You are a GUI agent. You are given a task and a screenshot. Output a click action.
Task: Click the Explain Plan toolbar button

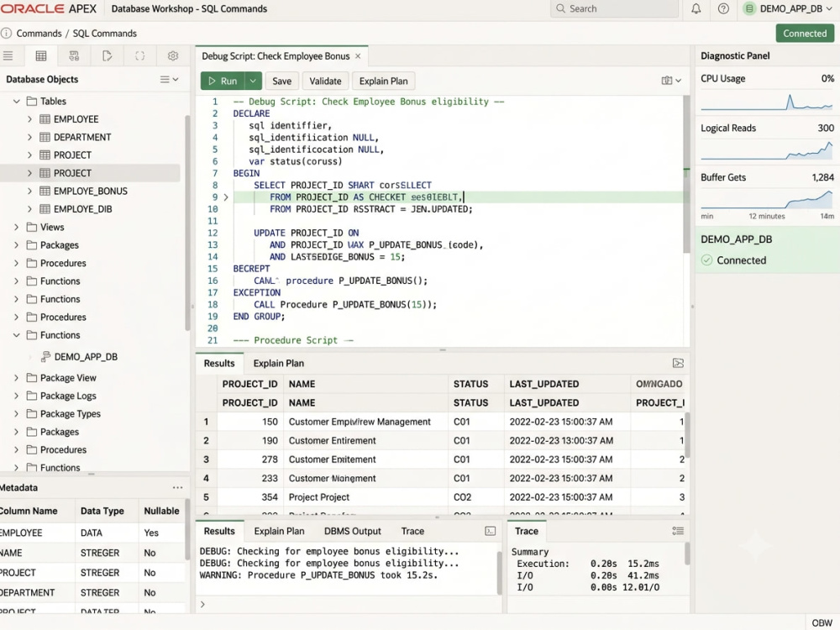384,81
